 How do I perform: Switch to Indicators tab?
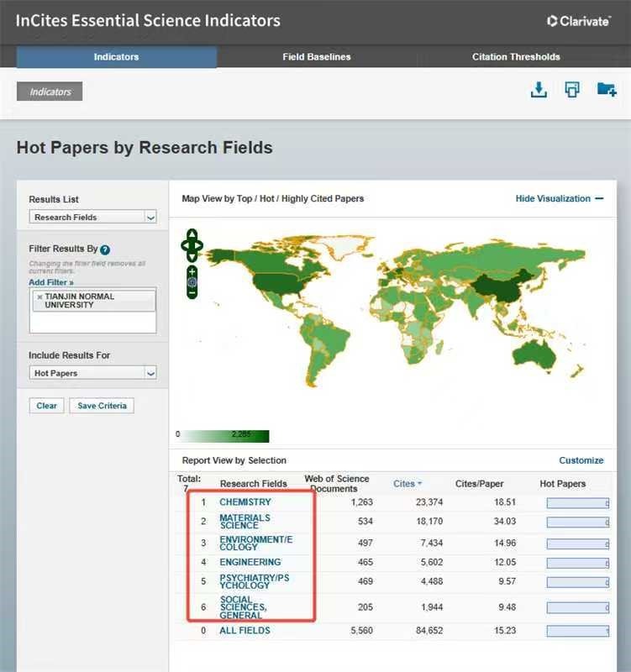coord(116,56)
